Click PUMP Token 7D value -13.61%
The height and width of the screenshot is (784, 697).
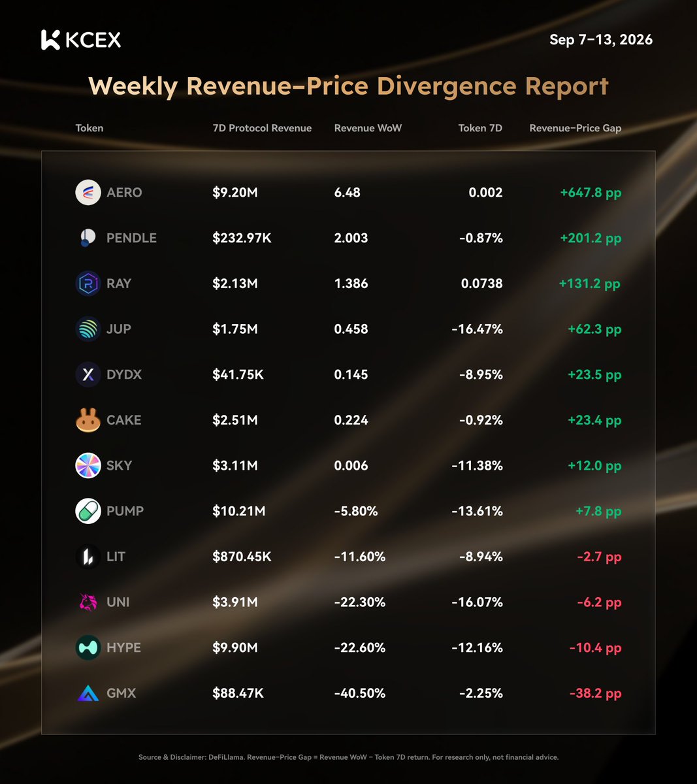pos(478,511)
